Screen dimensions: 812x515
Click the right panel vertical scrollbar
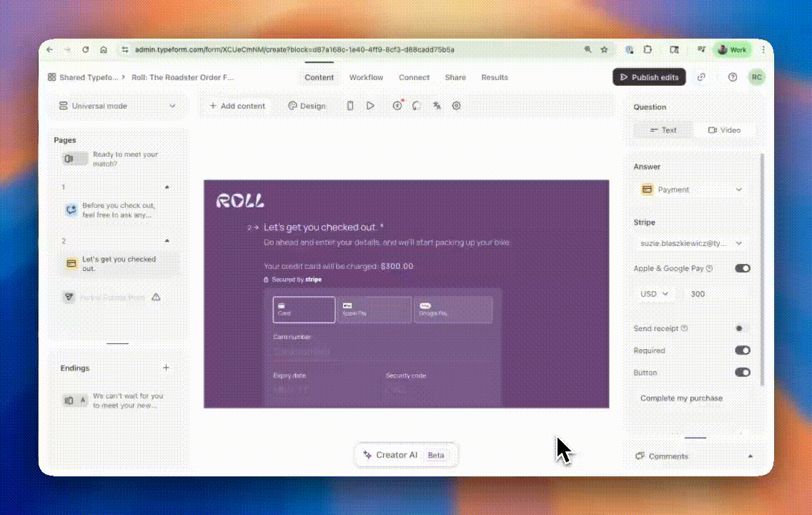[x=762, y=270]
